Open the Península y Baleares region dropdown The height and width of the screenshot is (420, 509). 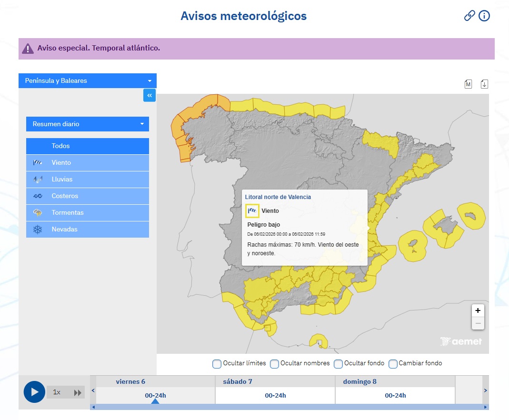point(87,80)
